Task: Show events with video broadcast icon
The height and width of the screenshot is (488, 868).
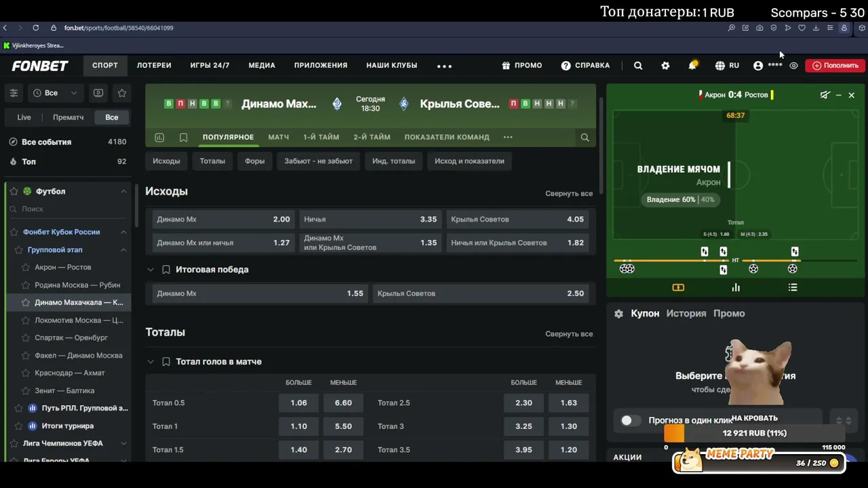Action: 98,93
